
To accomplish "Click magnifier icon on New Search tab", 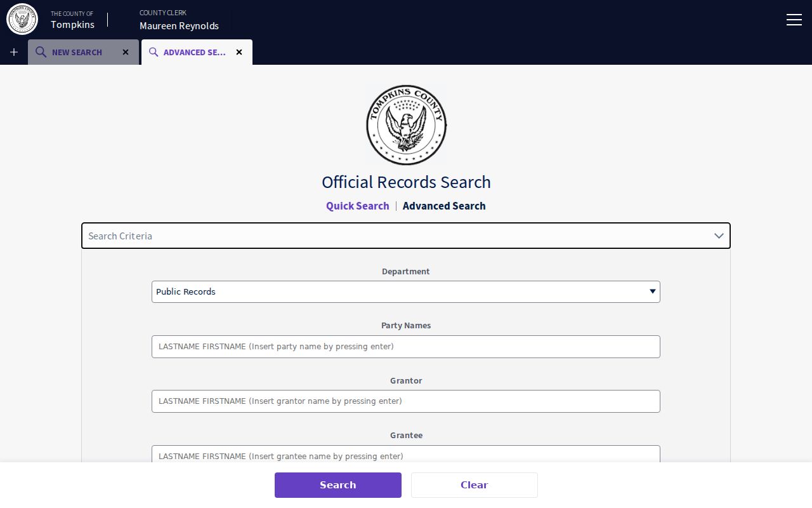I will [41, 52].
